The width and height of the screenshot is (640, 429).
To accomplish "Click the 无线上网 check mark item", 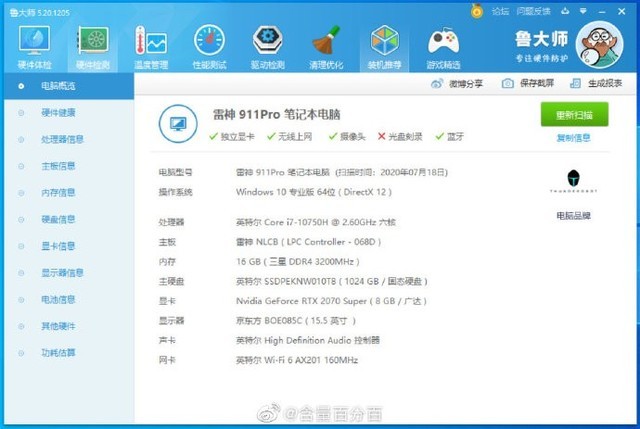I will (289, 137).
